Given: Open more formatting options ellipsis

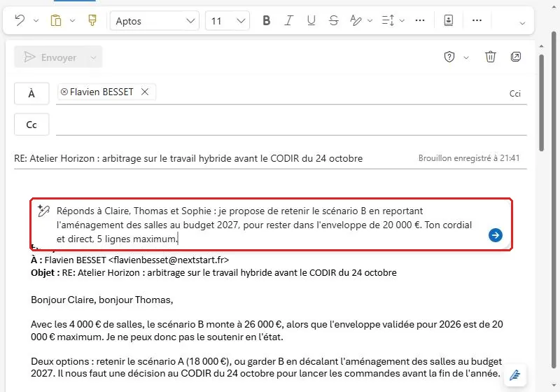Looking at the screenshot, I should click(420, 21).
